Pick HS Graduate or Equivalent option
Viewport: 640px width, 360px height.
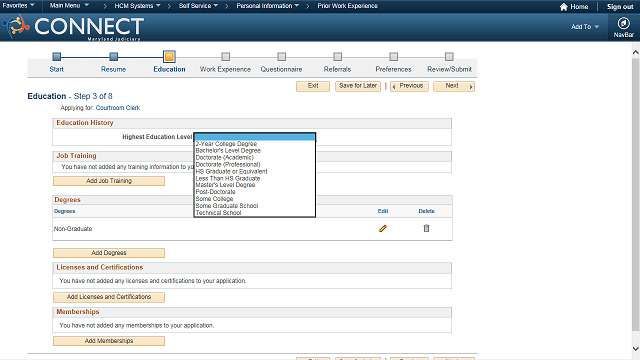(x=255, y=171)
